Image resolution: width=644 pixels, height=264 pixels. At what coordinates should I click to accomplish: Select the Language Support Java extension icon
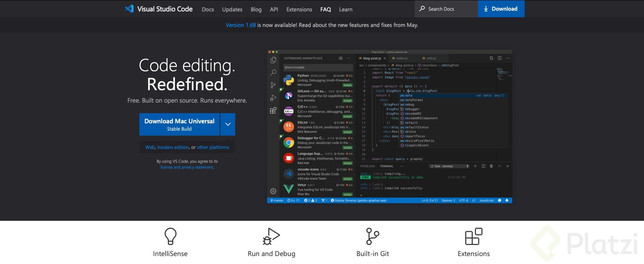(289, 158)
